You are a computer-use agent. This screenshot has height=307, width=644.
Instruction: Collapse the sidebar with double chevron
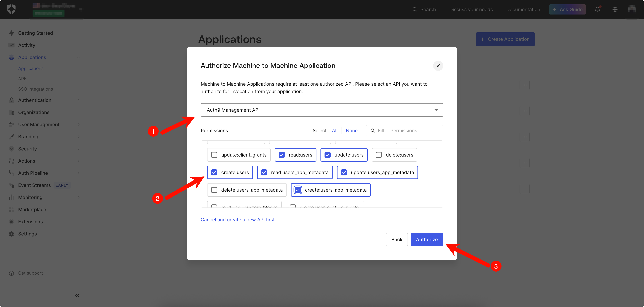[x=77, y=296]
